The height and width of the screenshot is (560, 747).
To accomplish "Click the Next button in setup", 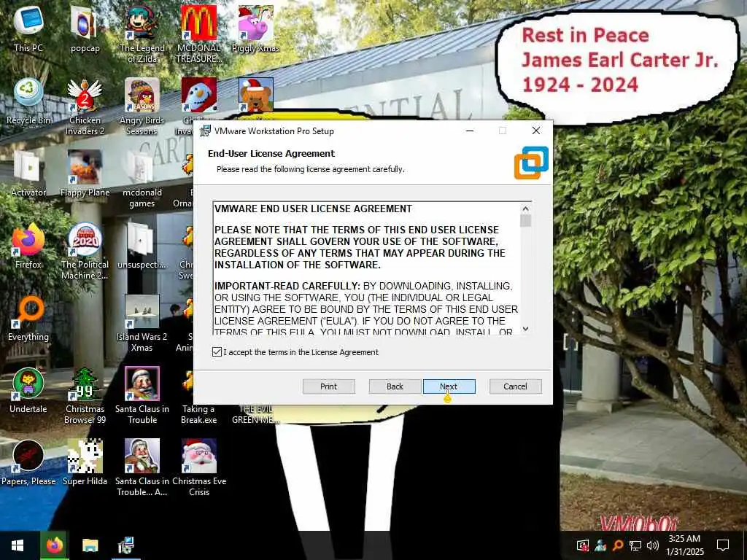I will pyautogui.click(x=449, y=386).
